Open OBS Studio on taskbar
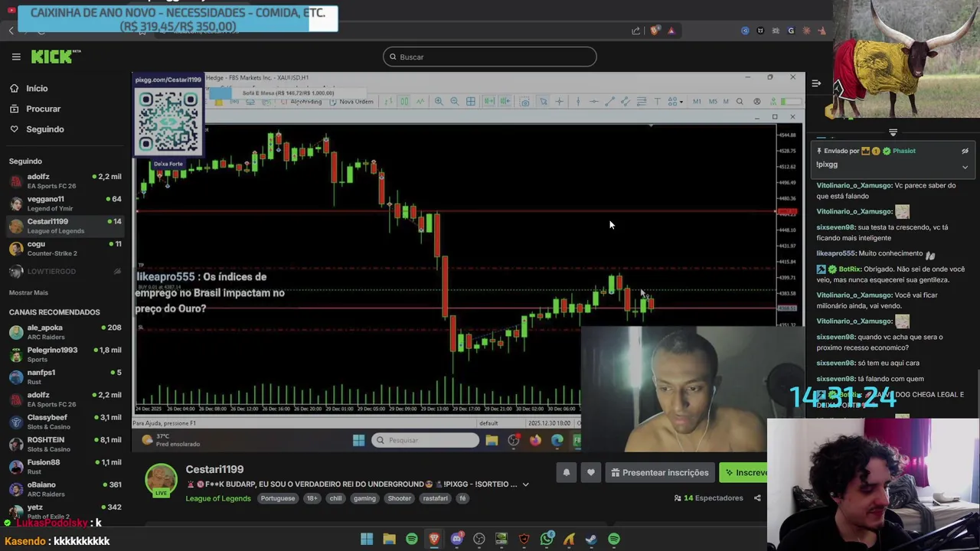The height and width of the screenshot is (551, 980). tap(479, 540)
